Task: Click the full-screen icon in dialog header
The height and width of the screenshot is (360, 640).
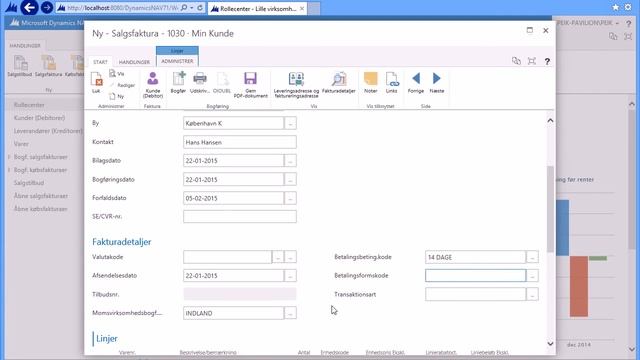Action: (531, 61)
